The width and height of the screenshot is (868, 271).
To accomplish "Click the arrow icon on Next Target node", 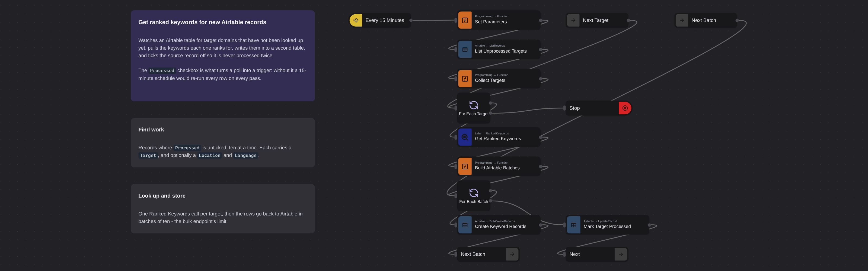I will pyautogui.click(x=573, y=20).
